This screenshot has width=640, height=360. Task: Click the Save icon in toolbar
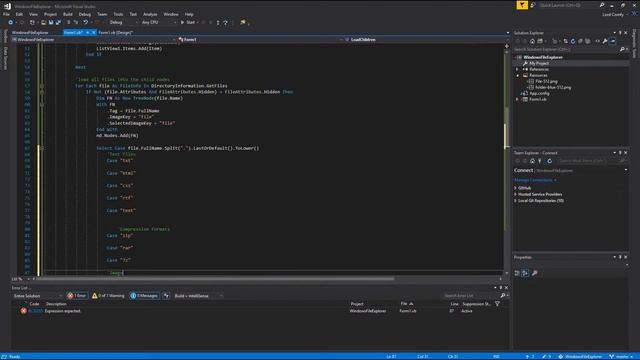pyautogui.click(x=51, y=22)
